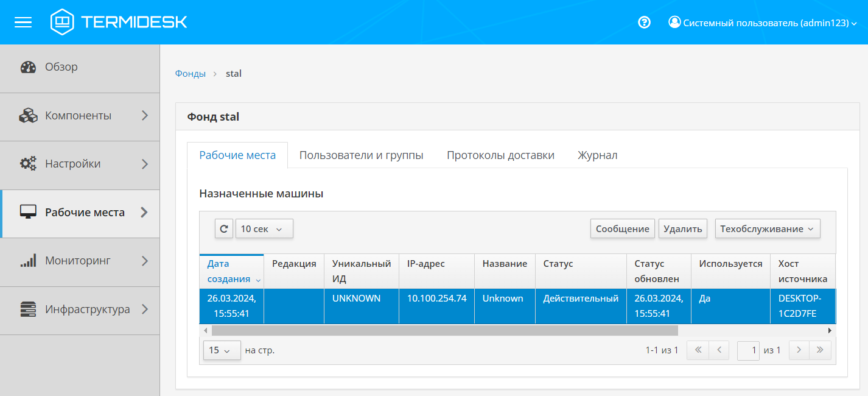Image resolution: width=868 pixels, height=396 pixels.
Task: Open the hamburger navigation menu
Action: (23, 23)
